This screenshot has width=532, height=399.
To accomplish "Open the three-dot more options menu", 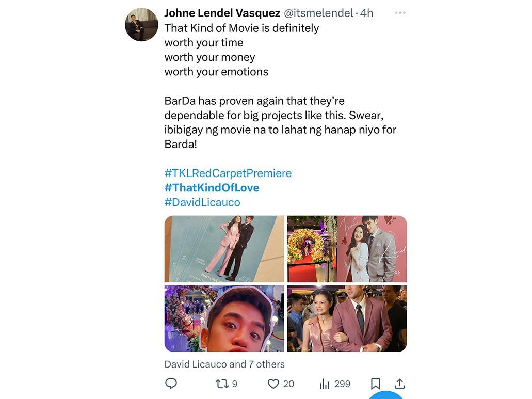I will 400,13.
